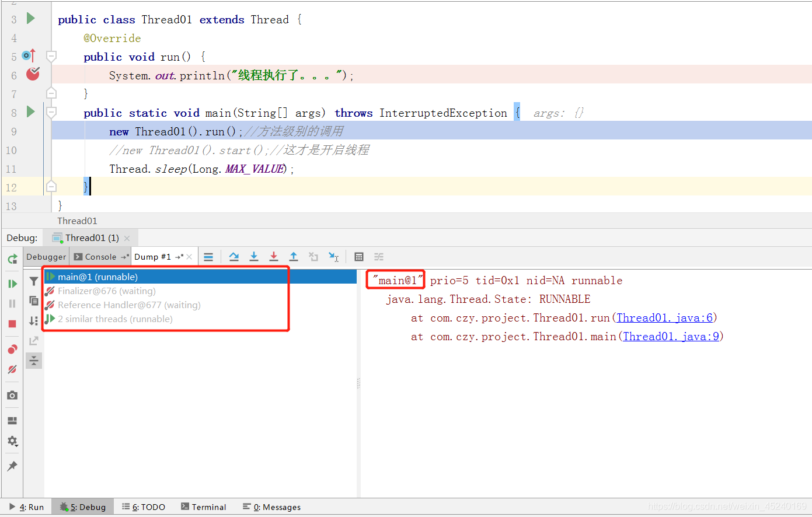The height and width of the screenshot is (517, 812).
Task: Click the @Override annotation text
Action: 112,38
